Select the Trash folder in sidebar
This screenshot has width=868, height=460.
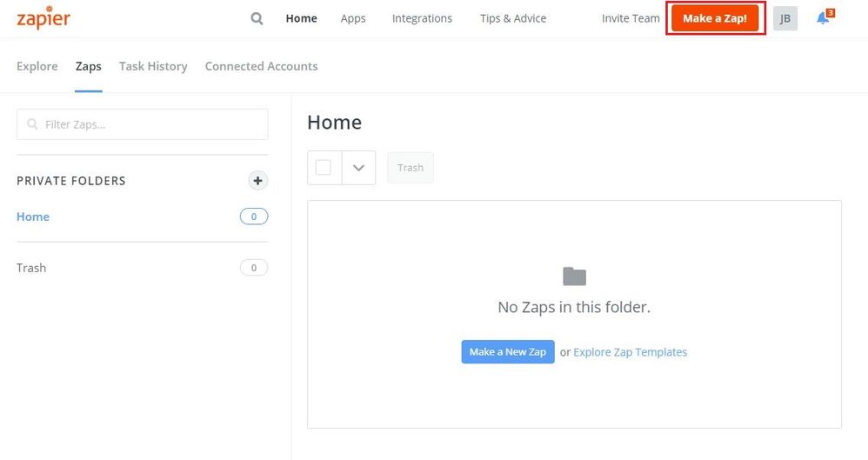(31, 268)
